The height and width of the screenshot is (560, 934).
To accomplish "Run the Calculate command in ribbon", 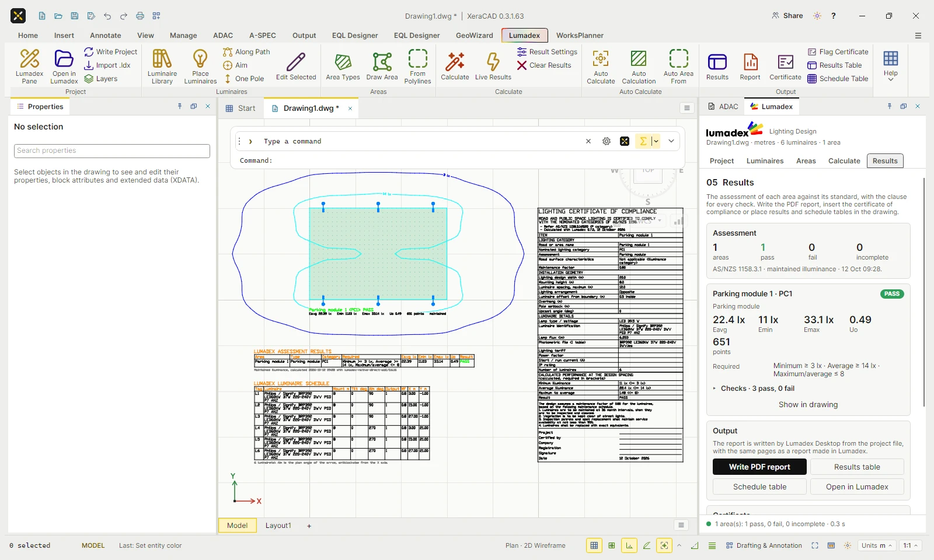I will 455,66.
